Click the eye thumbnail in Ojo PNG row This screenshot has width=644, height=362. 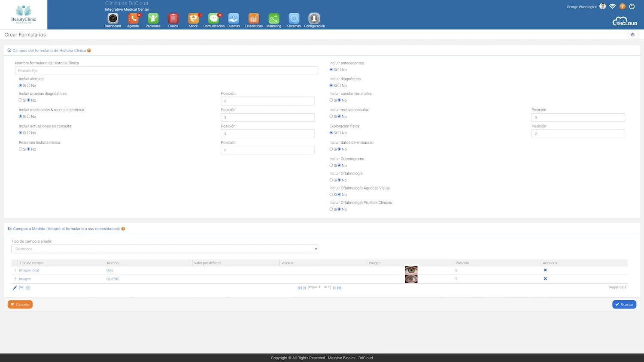tap(411, 279)
